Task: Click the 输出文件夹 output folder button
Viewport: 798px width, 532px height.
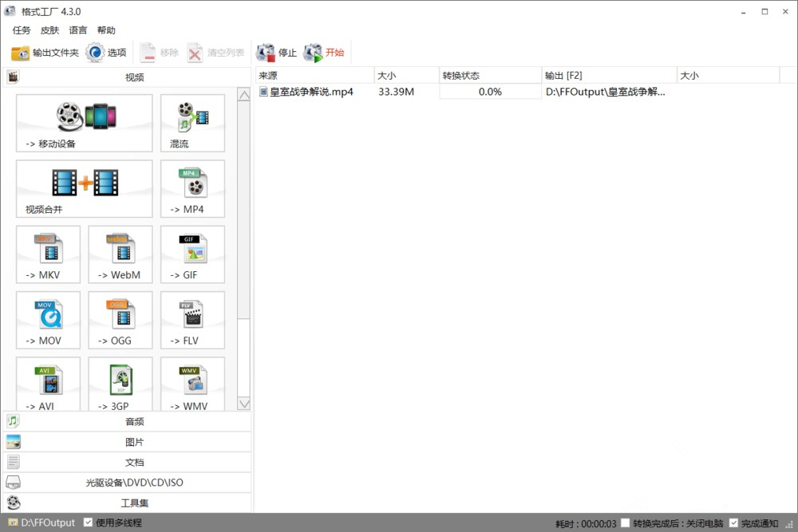Action: (45, 53)
